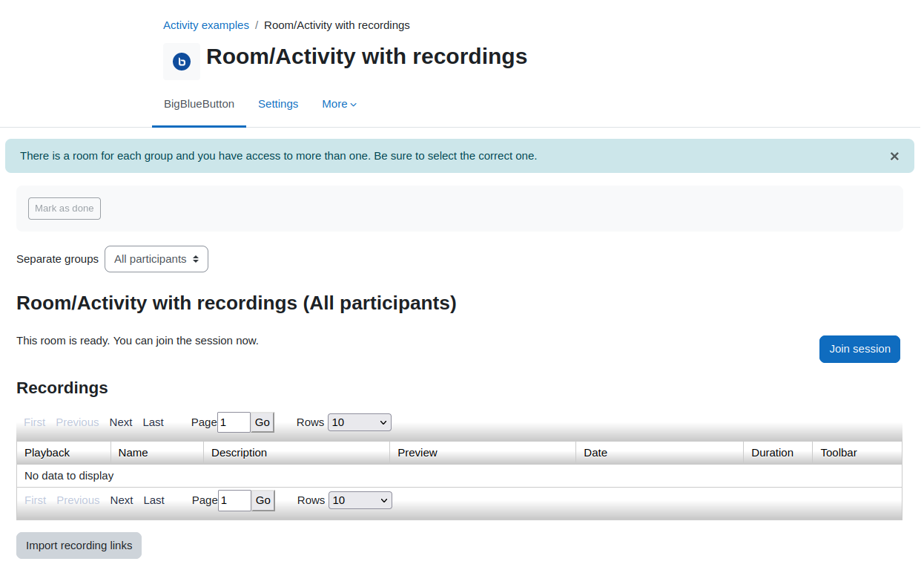Click the top Page number field
This screenshot has width=924, height=570.
click(234, 422)
